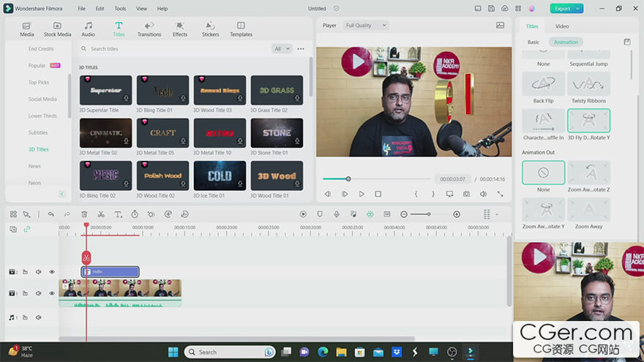Take a snapshot of the preview frame
Screen dimensions: 644x362
click(467, 194)
